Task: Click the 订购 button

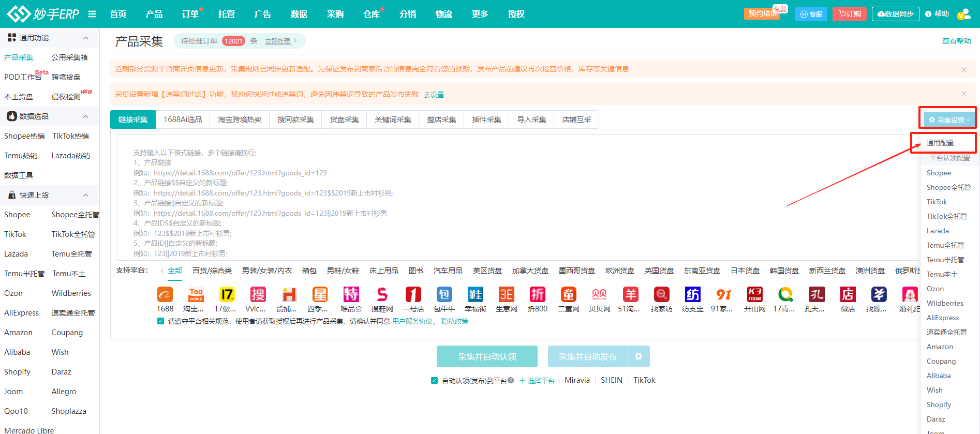Action: [x=850, y=14]
